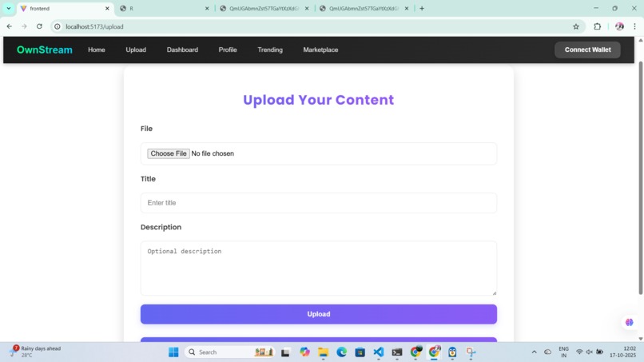The width and height of the screenshot is (644, 362).
Task: Open browser Extensions puzzle icon
Action: 597,26
